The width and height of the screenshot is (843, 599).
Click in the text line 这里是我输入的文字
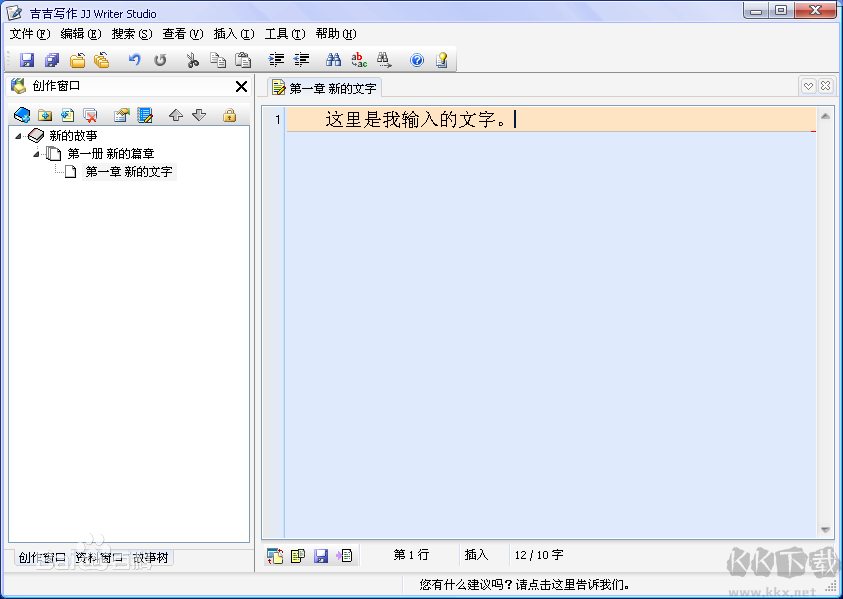(415, 119)
